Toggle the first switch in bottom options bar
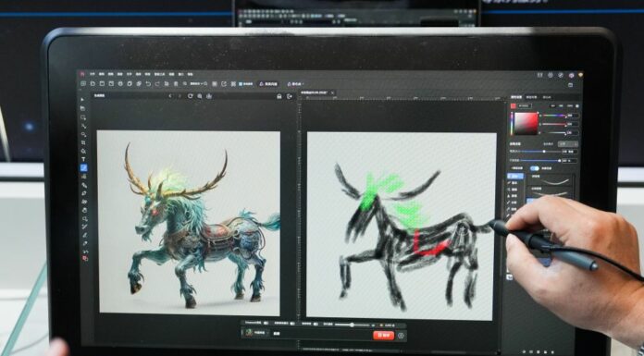 tap(266, 323)
